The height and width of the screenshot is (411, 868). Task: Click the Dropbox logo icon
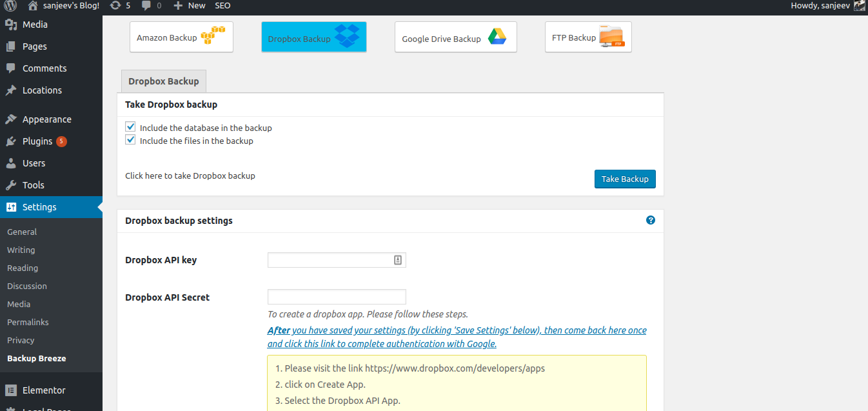coord(348,35)
